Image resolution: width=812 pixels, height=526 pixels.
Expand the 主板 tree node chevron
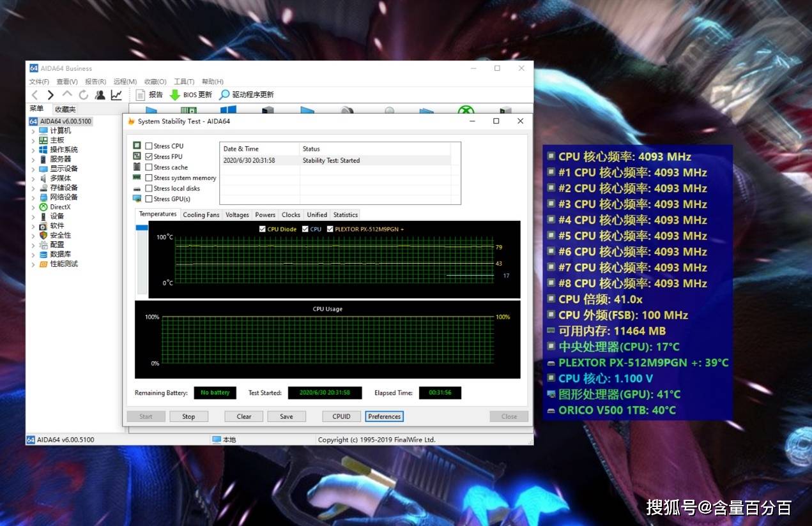pos(33,140)
